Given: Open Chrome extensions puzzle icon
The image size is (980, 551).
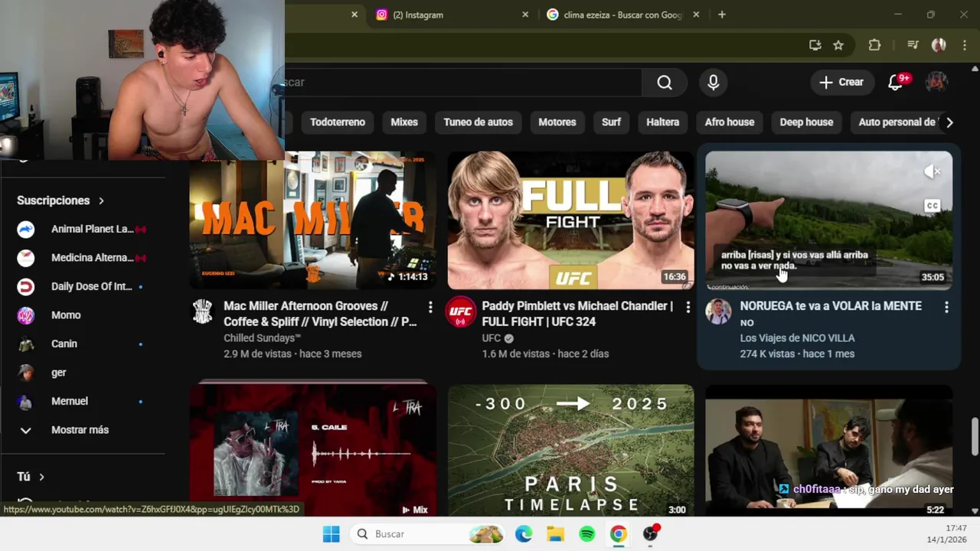Looking at the screenshot, I should (874, 45).
